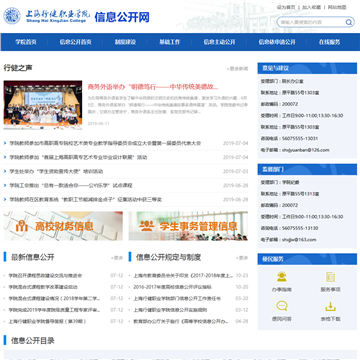Image resolution: width=360 pixels, height=360 pixels.
Task: Click the Shanghai Xingjian College logo
Action: 47,16
